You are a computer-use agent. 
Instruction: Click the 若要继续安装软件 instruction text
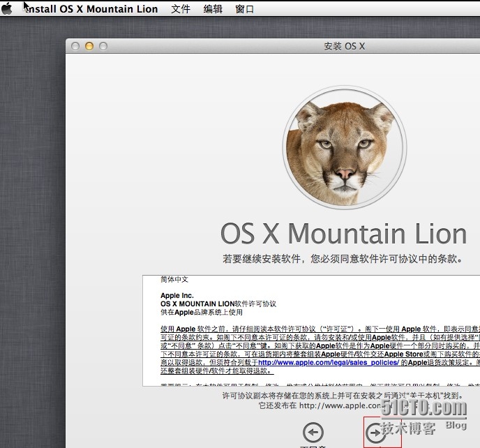[x=342, y=259]
